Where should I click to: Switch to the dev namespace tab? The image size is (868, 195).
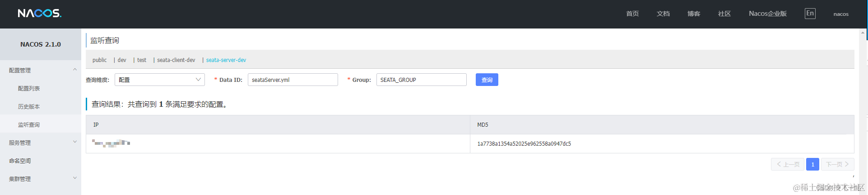(x=122, y=60)
